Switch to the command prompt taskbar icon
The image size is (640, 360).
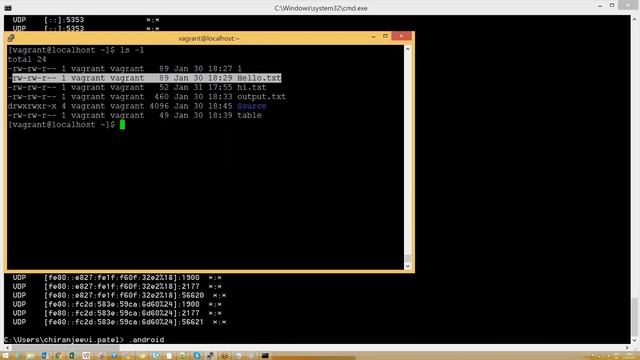point(265,356)
